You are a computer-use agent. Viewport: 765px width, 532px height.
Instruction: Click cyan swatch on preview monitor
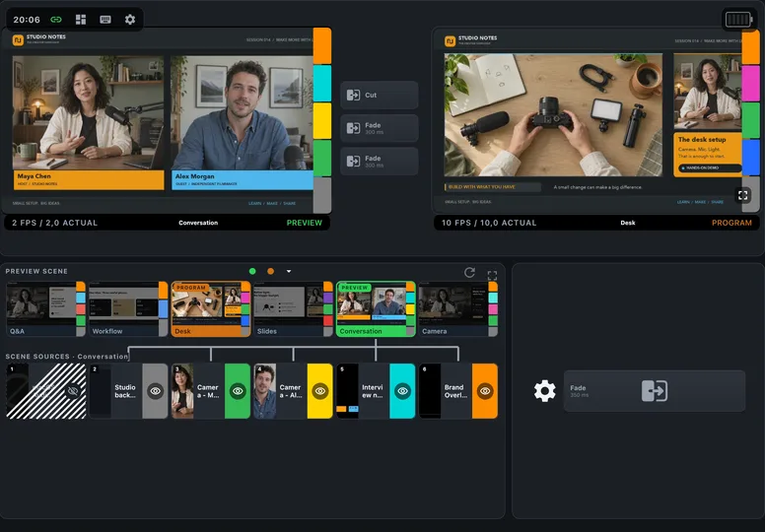pos(322,84)
